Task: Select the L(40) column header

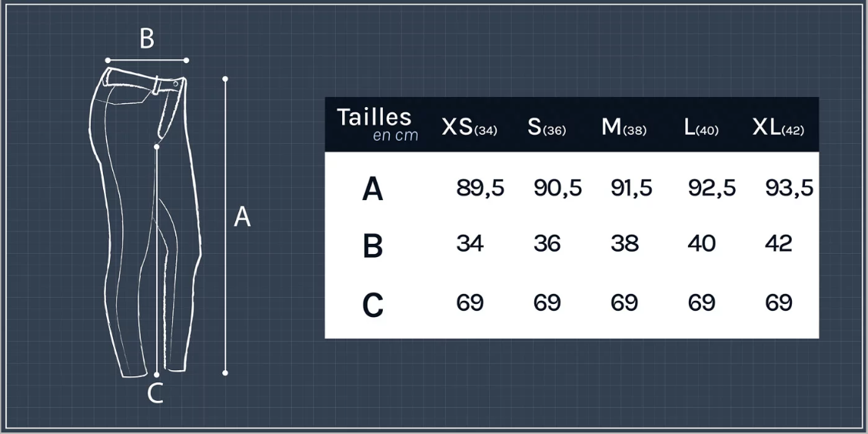Action: point(701,128)
